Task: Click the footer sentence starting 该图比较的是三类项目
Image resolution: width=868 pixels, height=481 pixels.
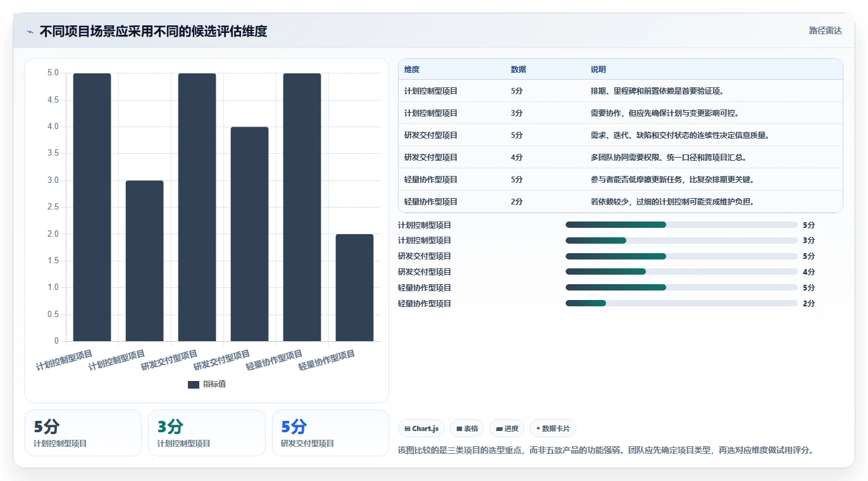Action: tap(605, 451)
